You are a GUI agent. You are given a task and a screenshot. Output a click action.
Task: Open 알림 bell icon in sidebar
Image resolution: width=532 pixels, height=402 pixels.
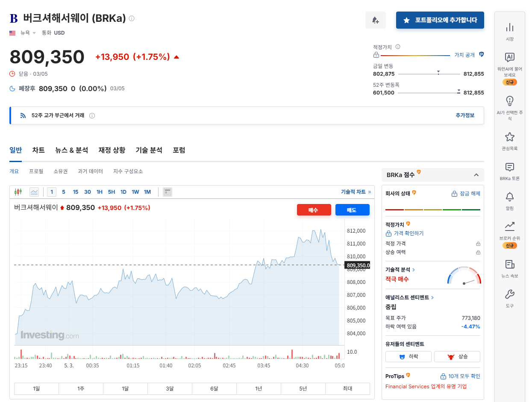[x=510, y=197]
